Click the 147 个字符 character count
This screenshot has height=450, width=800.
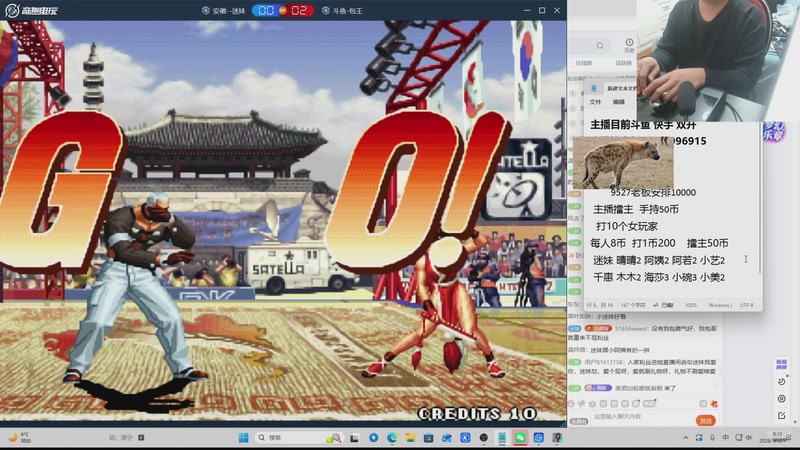(633, 305)
